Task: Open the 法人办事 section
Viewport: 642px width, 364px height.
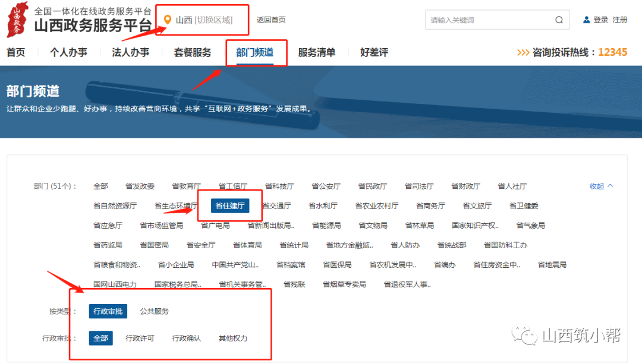Action: 131,52
